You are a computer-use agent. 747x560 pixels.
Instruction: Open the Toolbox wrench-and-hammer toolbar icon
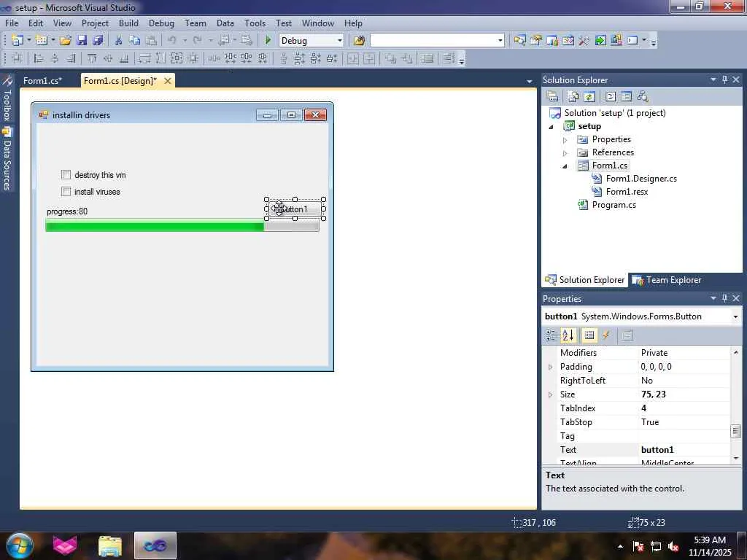click(584, 41)
